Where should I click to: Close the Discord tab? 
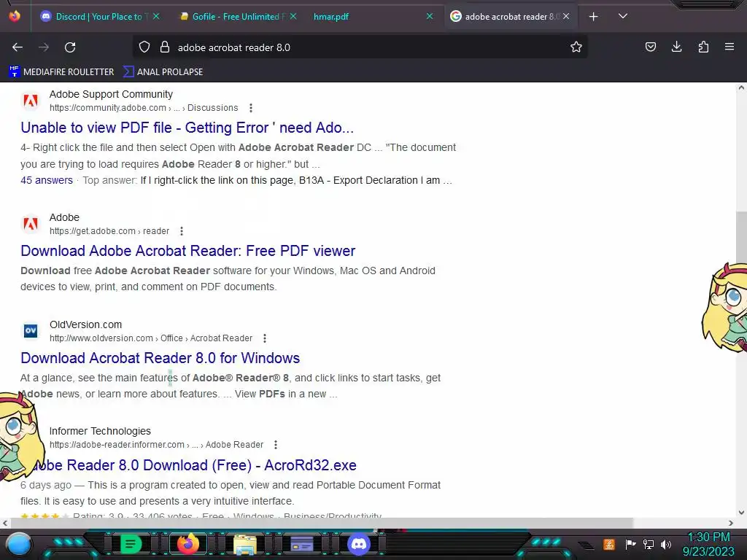pos(156,16)
